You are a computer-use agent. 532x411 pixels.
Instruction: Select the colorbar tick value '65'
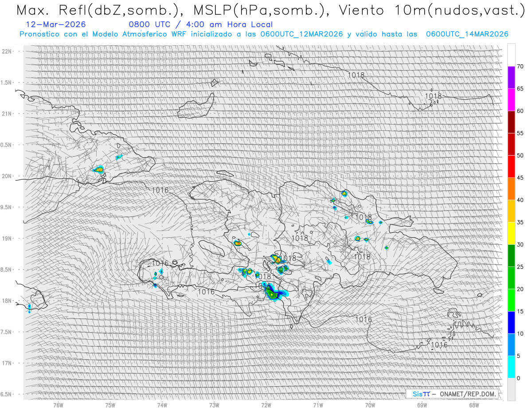click(520, 89)
